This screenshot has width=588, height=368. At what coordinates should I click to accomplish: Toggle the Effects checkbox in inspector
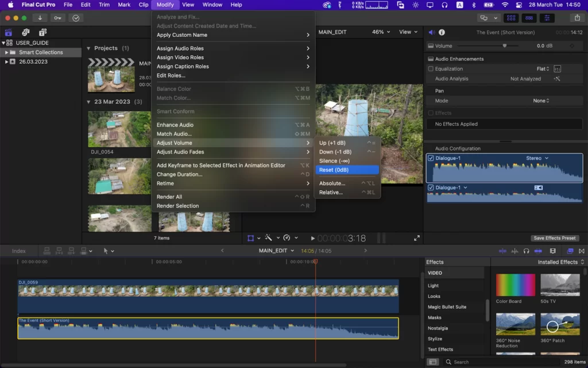431,113
